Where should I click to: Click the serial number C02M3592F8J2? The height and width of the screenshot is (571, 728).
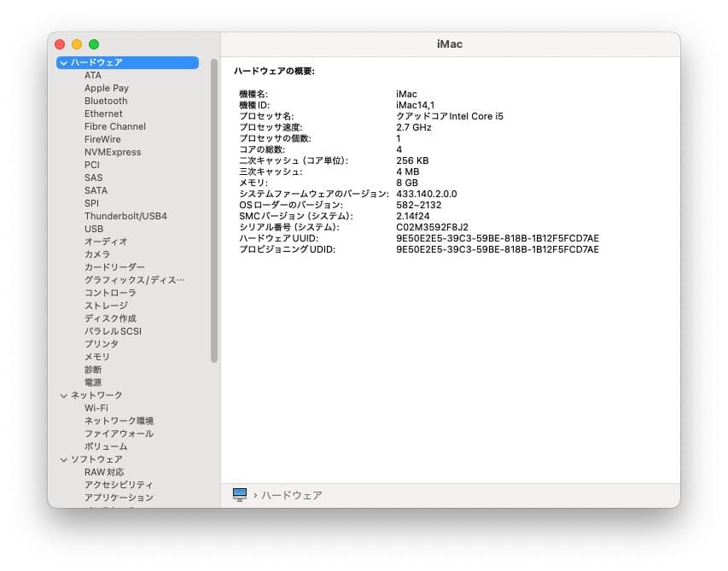(x=432, y=228)
